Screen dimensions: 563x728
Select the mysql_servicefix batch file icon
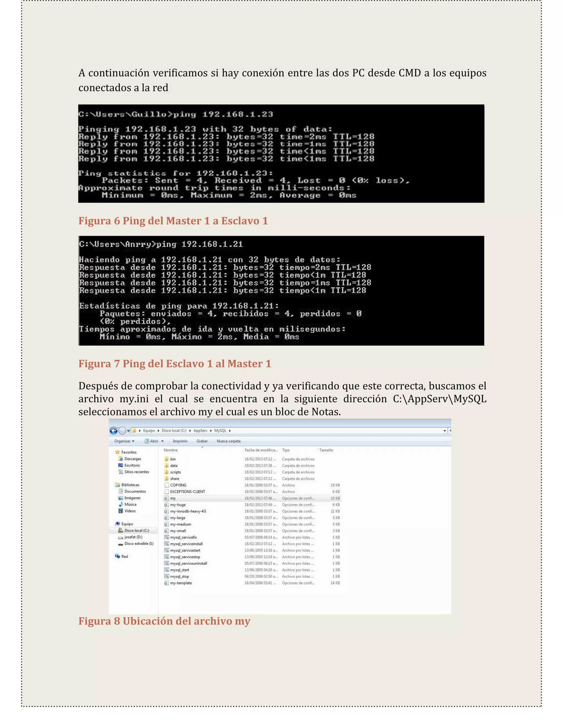coord(166,537)
